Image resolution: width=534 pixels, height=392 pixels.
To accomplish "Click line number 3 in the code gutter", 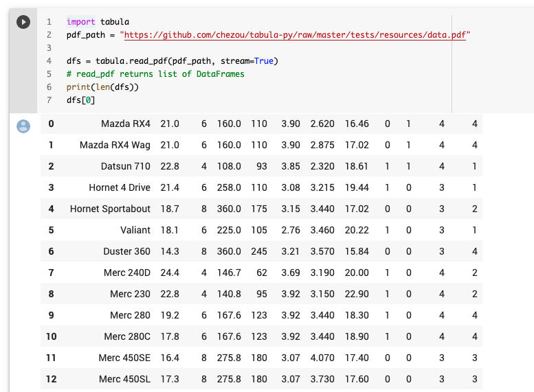I will (x=49, y=48).
